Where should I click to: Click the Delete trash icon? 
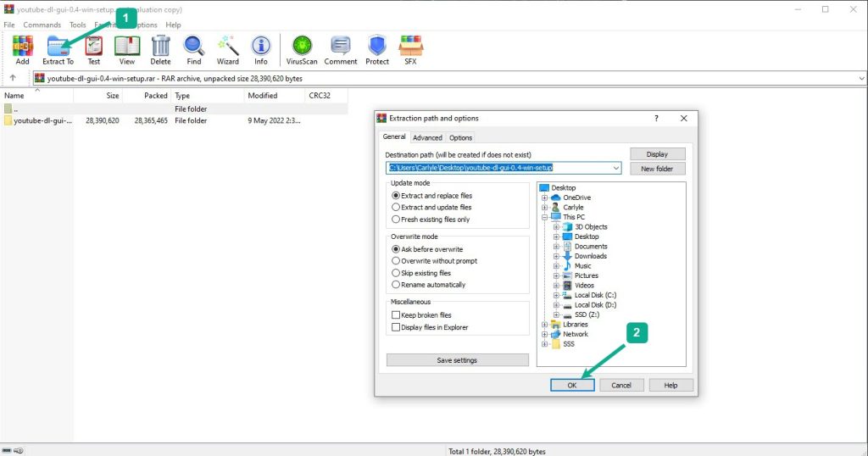(x=160, y=50)
